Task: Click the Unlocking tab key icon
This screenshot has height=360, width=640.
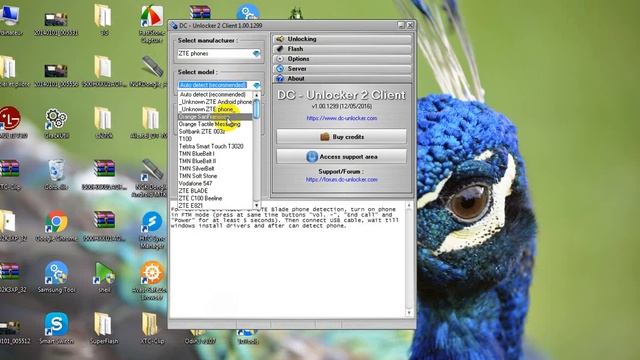Action: coord(280,39)
